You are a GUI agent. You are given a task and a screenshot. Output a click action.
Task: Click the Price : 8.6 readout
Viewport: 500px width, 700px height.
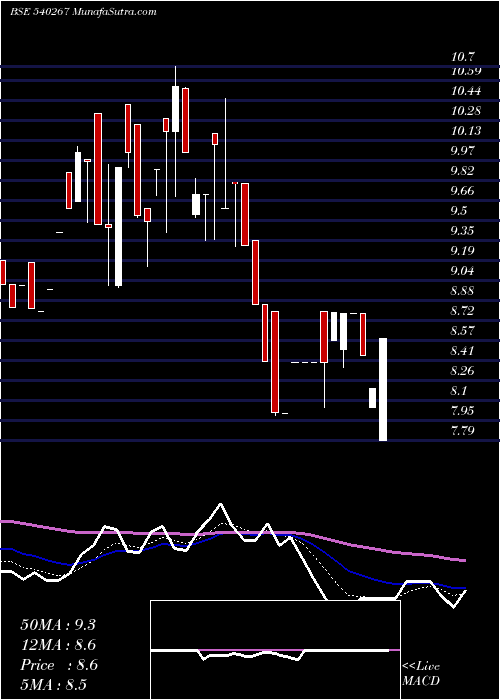coord(59,665)
